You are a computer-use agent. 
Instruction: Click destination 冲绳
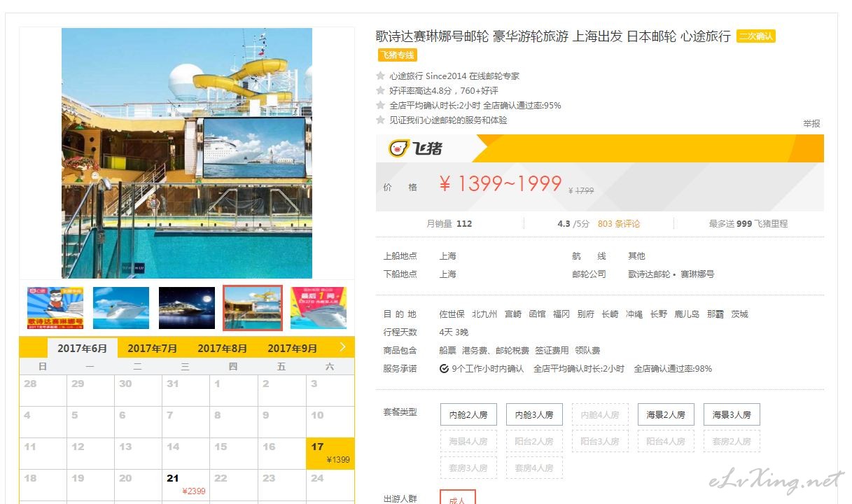(x=634, y=314)
